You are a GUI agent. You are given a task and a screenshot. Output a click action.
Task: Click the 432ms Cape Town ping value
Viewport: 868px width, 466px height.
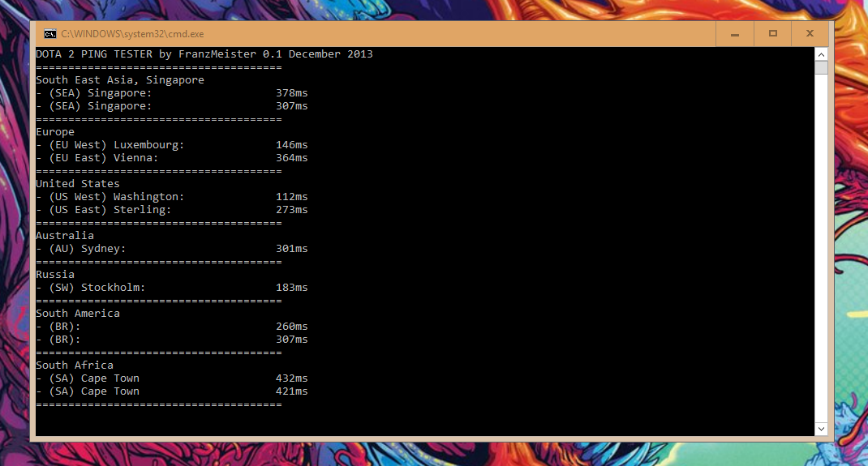(x=292, y=378)
